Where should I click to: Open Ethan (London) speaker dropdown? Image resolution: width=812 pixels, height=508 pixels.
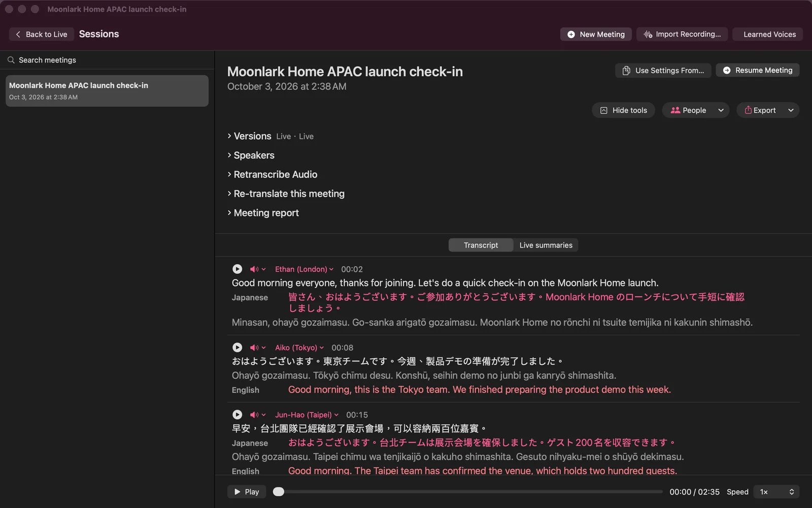click(304, 269)
